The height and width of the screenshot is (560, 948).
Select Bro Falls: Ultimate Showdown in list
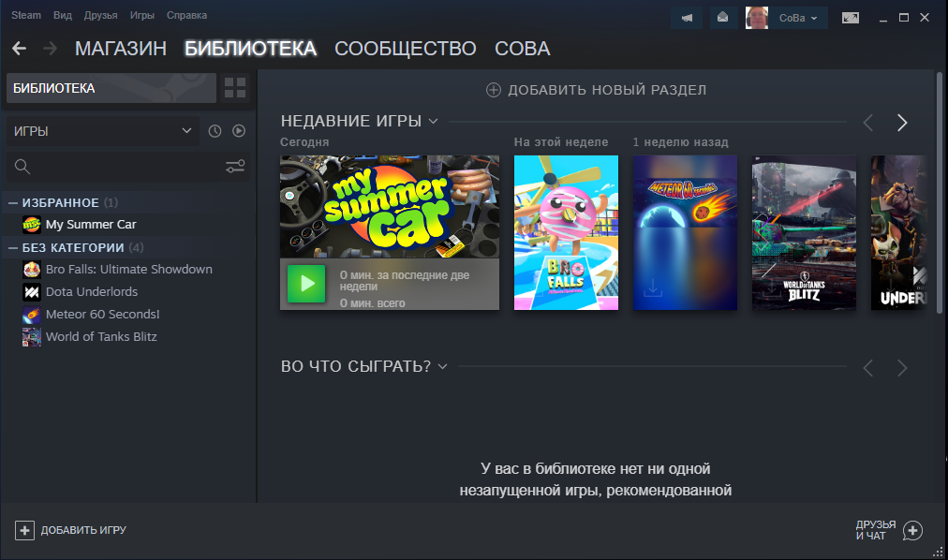[128, 270]
